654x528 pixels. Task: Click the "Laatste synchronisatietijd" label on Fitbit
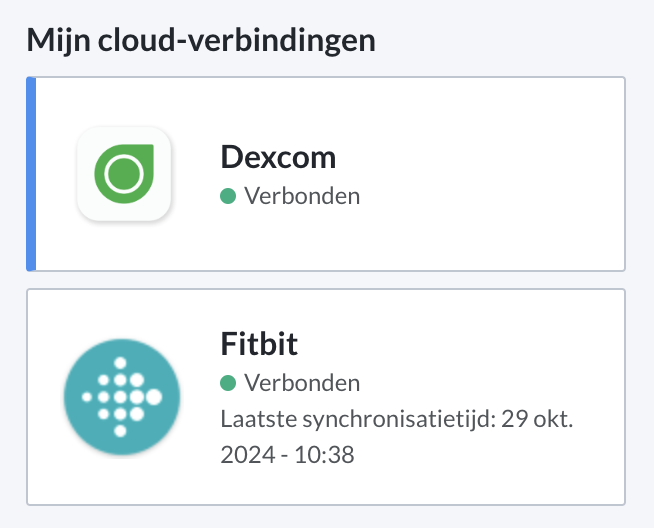tap(349, 419)
